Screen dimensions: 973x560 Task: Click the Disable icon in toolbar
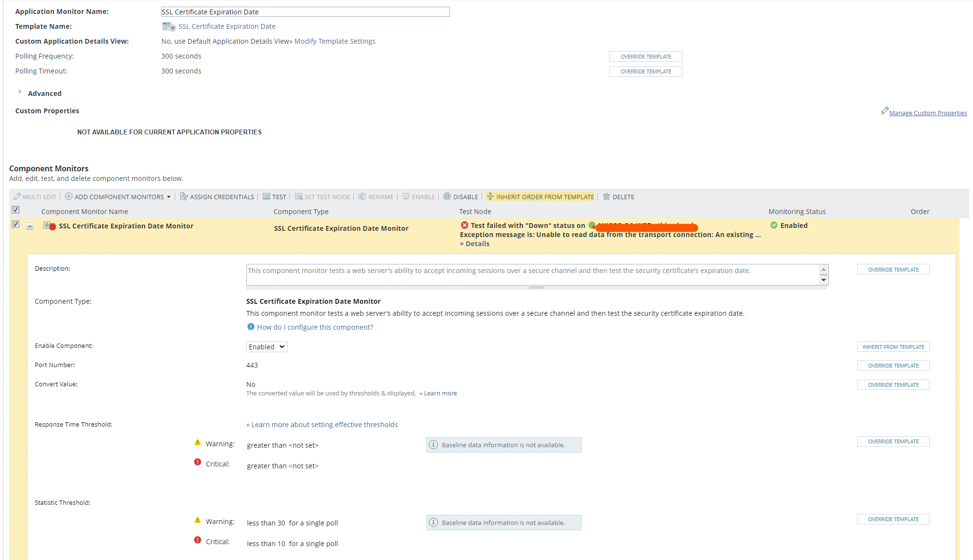447,197
